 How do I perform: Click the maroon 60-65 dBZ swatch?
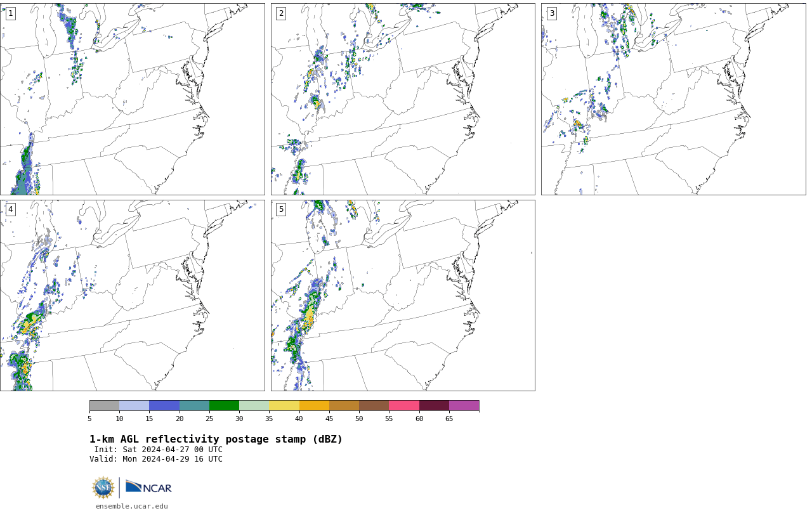point(434,406)
